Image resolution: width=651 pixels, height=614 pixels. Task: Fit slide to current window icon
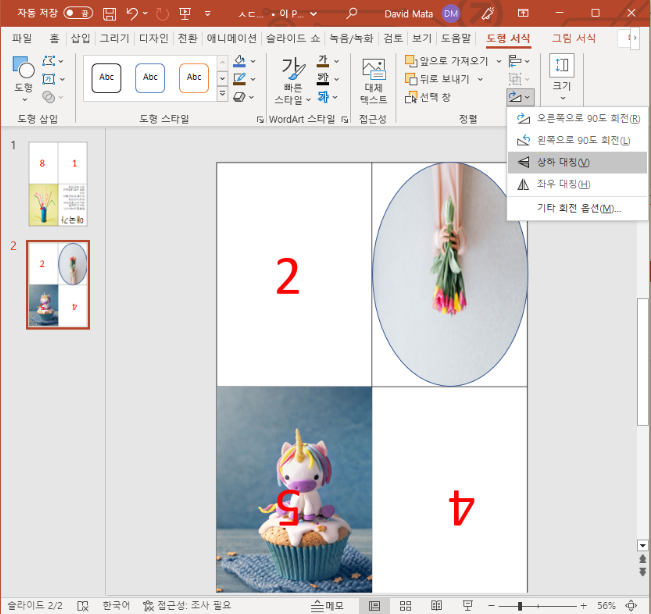[x=631, y=606]
